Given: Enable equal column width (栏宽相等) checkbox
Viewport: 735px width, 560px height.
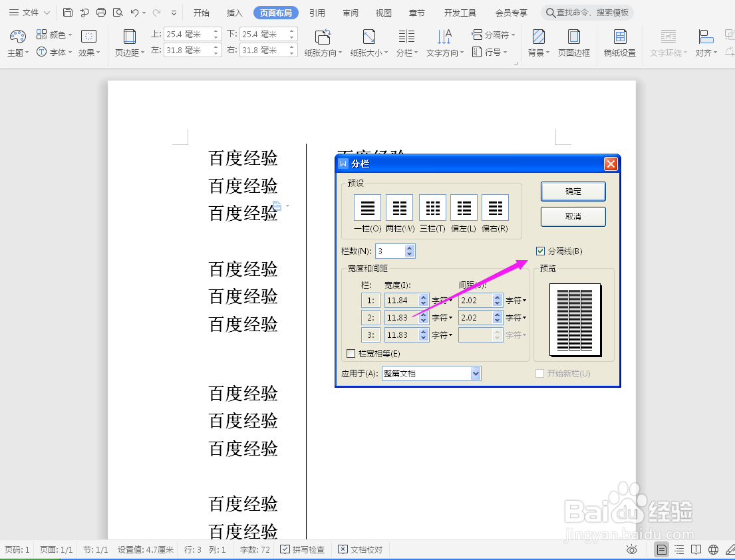Looking at the screenshot, I should pos(351,353).
